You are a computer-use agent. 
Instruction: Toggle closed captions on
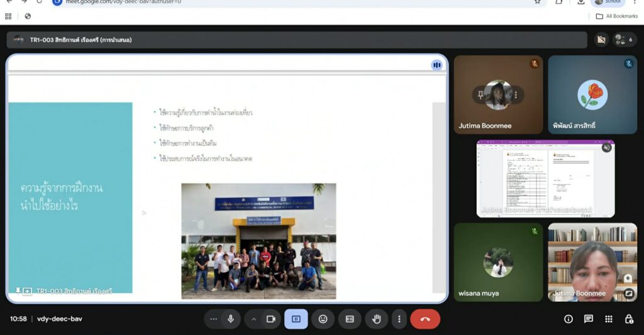point(350,319)
